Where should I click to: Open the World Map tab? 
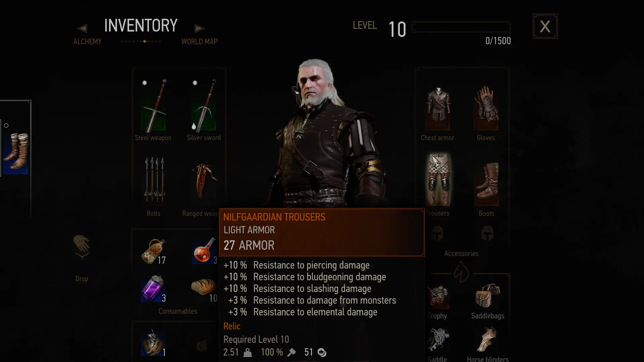click(x=200, y=42)
